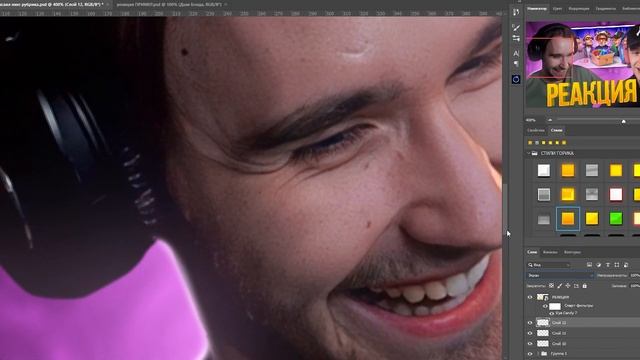Hide the selected Слой 12 layer
640x360 pixels.
(x=530, y=322)
